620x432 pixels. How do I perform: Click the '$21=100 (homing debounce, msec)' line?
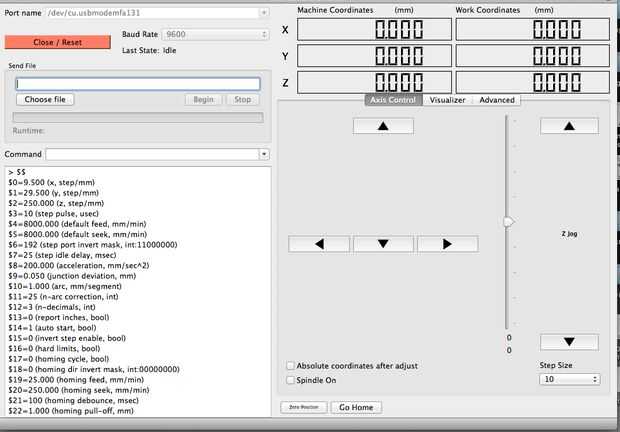[74, 400]
